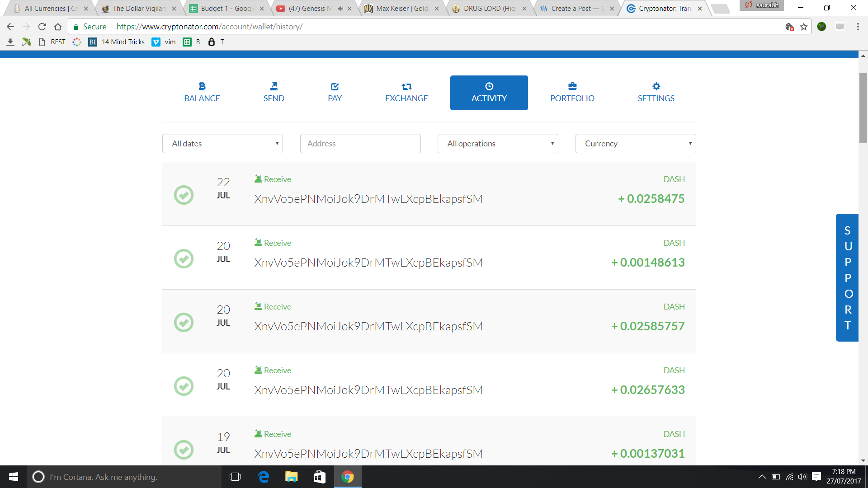The width and height of the screenshot is (868, 488).
Task: Click the Receive icon on 22 JUL row
Action: coord(258,178)
